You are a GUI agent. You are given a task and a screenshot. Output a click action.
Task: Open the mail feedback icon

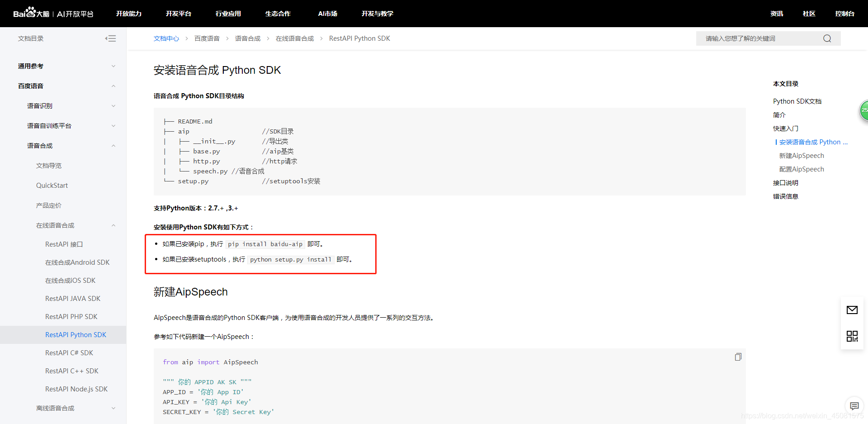pos(852,310)
